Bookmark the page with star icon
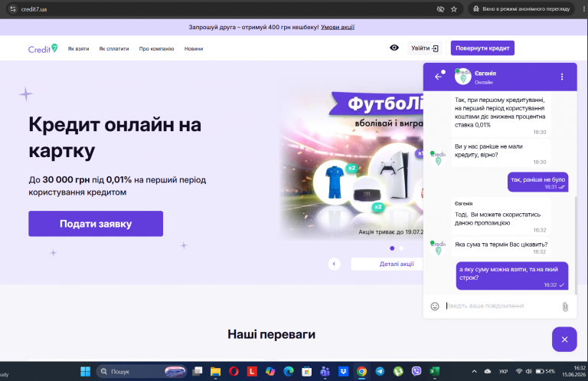 pyautogui.click(x=454, y=9)
